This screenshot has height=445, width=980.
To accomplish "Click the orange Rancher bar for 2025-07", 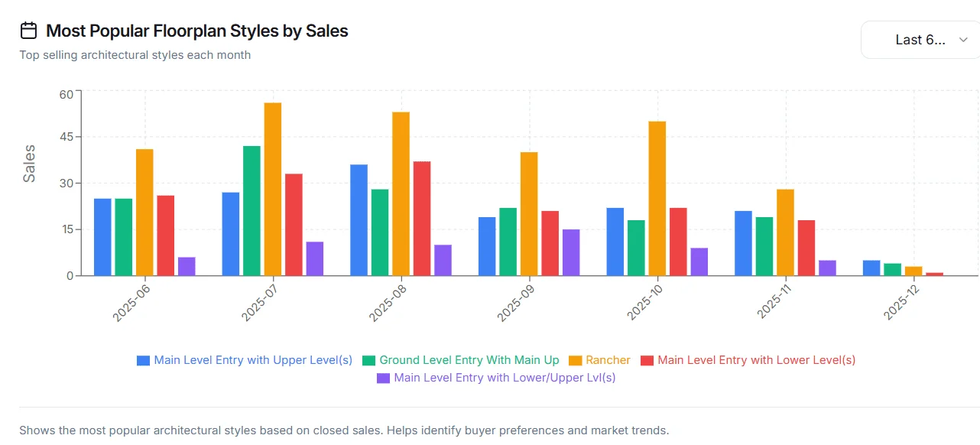I will [x=273, y=189].
